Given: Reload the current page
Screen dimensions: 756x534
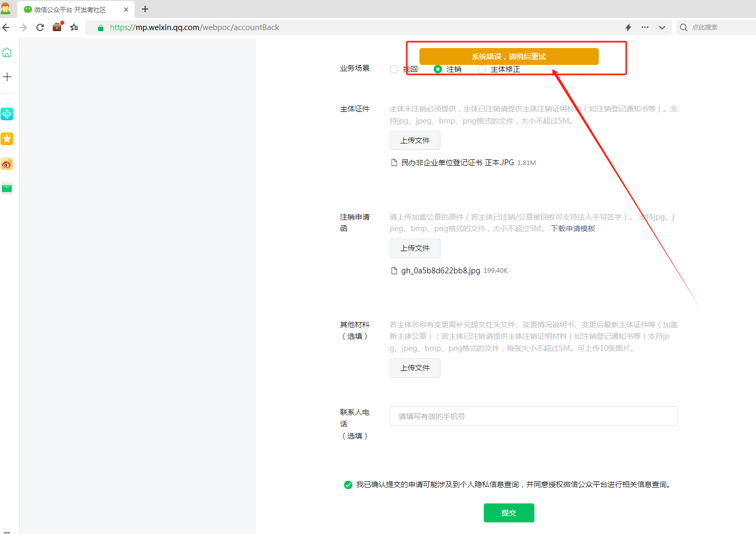Looking at the screenshot, I should tap(40, 27).
